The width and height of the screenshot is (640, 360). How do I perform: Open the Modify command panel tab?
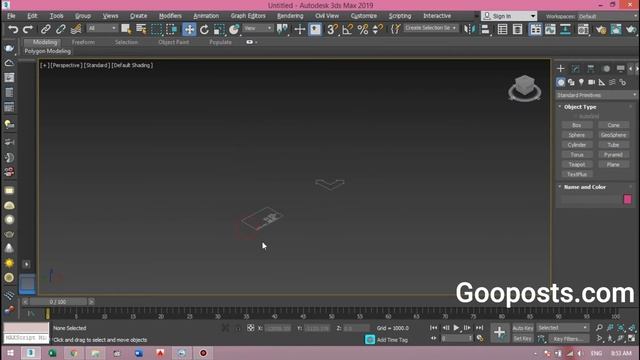(576, 69)
